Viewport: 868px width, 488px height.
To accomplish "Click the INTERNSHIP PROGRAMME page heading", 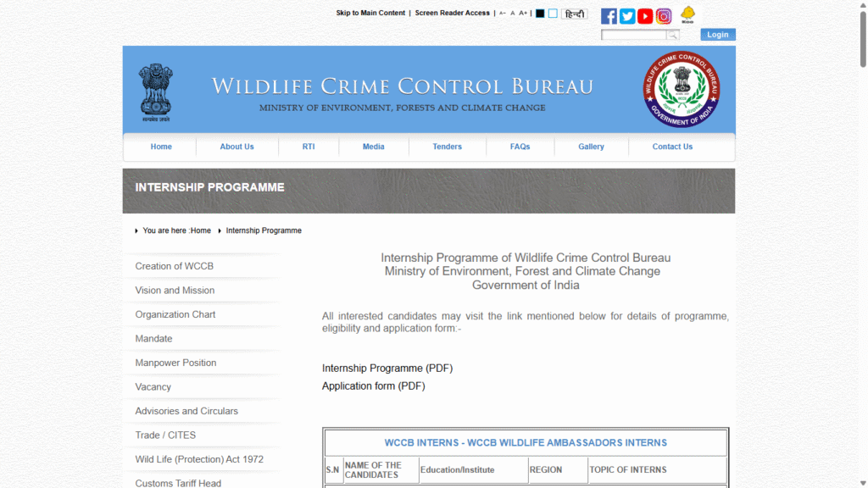I will [x=210, y=187].
